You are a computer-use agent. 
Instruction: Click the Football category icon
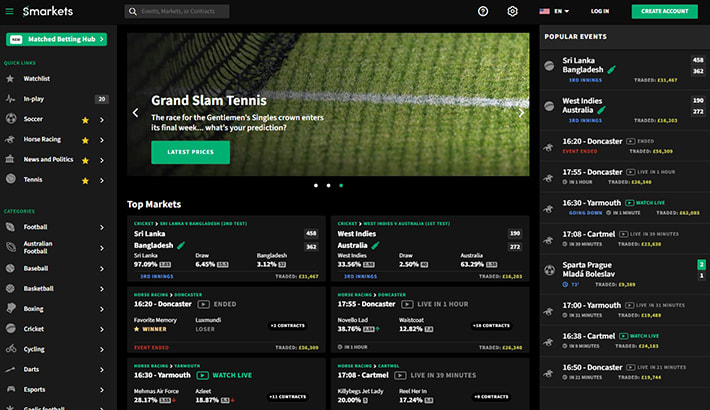(x=10, y=227)
